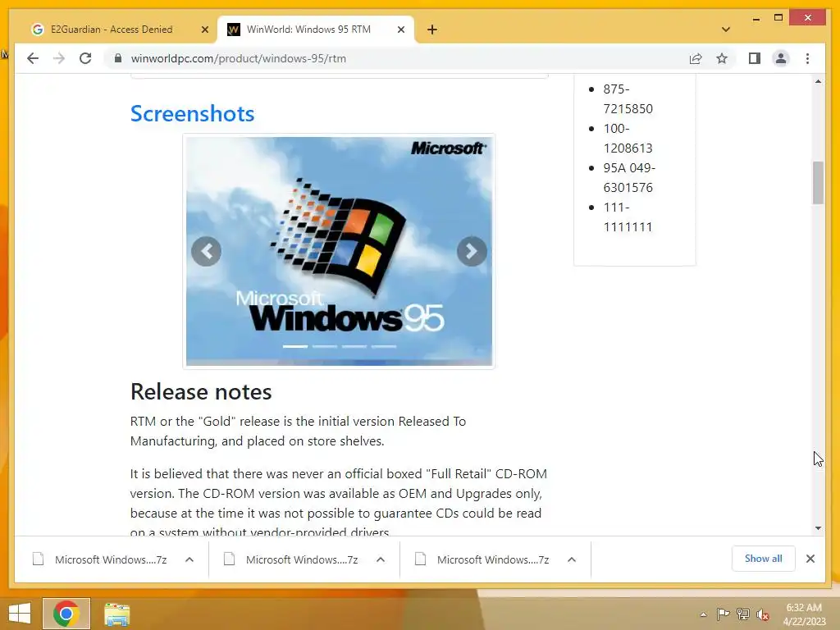Show hidden tray icons
Image resolution: width=840 pixels, height=630 pixels.
coord(703,614)
